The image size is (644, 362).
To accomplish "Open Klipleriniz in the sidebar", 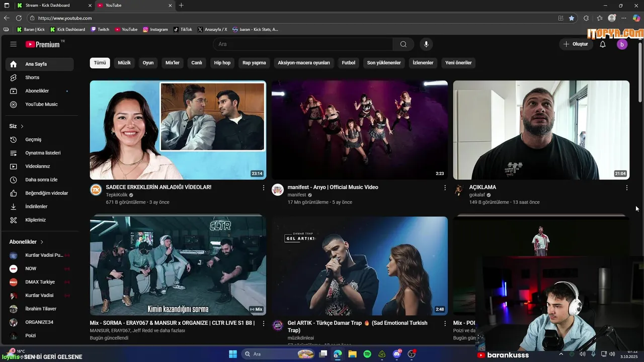I will pos(40,220).
